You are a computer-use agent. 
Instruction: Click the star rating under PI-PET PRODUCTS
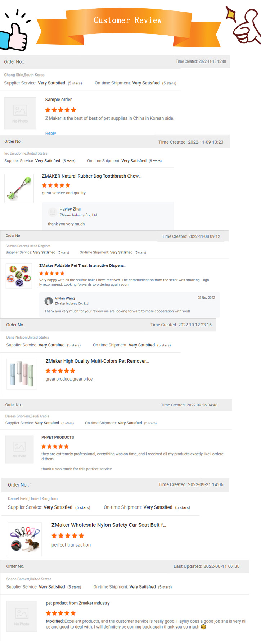55,446
